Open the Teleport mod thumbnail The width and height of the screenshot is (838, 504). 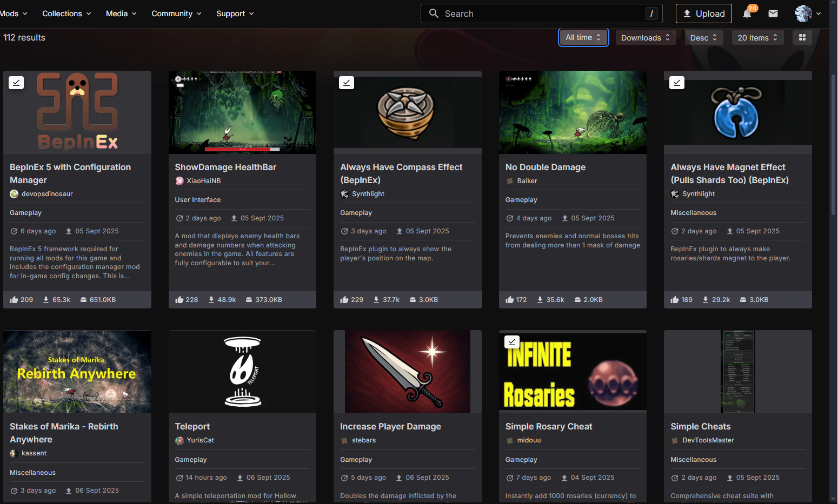click(242, 372)
